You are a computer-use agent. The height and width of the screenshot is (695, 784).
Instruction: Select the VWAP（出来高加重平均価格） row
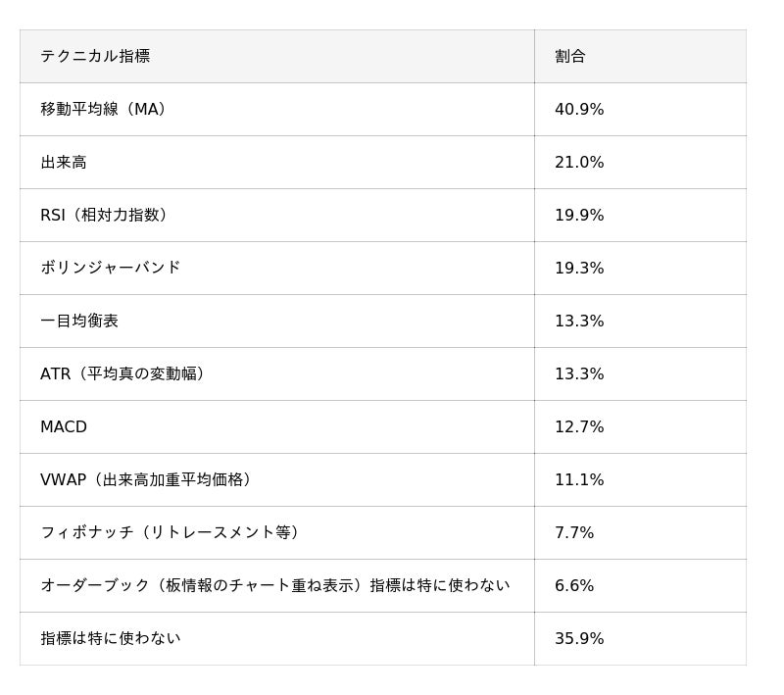click(149, 479)
